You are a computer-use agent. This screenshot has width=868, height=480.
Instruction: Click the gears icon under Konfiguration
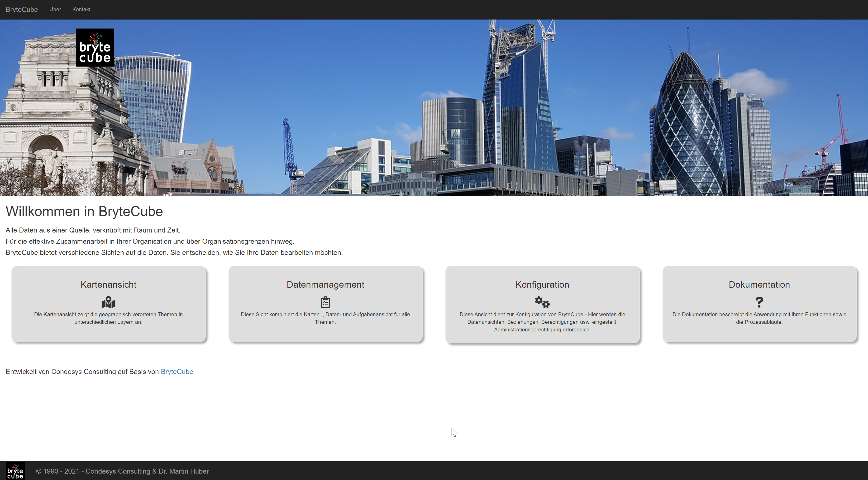click(x=542, y=302)
